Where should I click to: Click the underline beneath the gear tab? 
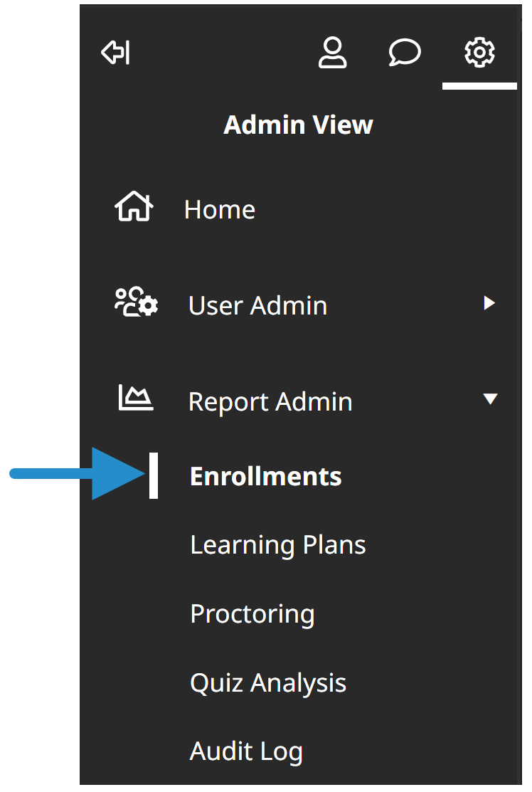pyautogui.click(x=479, y=86)
